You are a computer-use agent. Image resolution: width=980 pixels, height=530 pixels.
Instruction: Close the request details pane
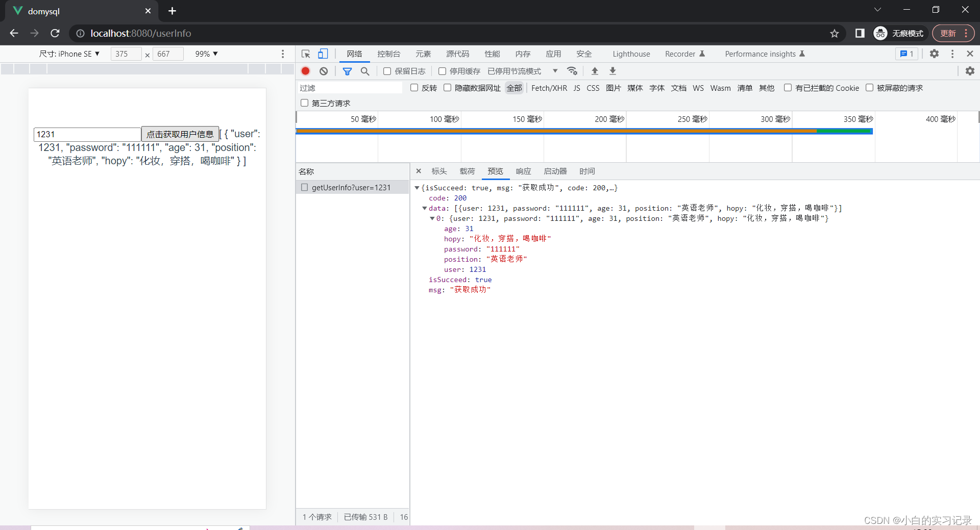[419, 171]
